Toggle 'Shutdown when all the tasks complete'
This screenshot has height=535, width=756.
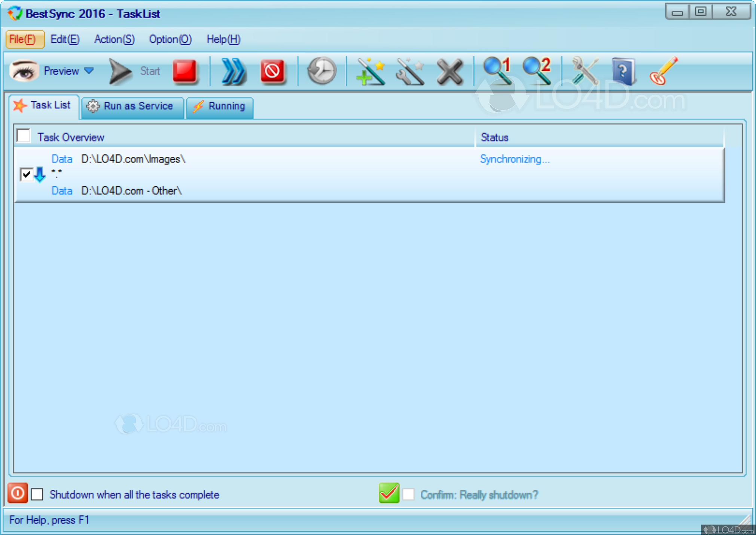37,494
